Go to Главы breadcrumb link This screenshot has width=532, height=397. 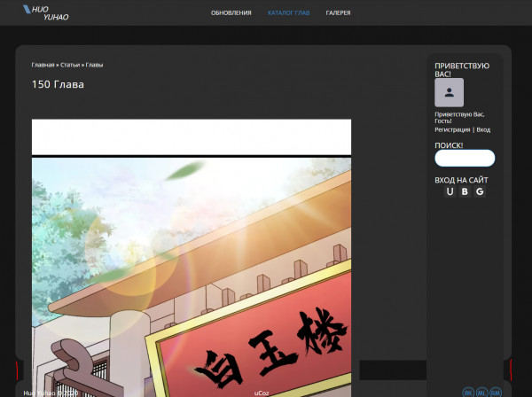pyautogui.click(x=94, y=65)
